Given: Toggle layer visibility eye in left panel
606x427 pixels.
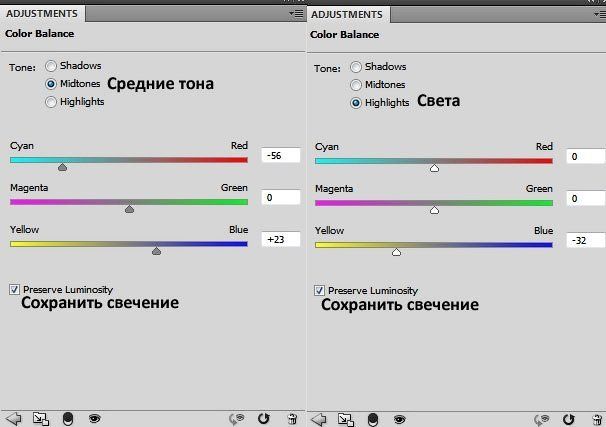Looking at the screenshot, I should pyautogui.click(x=95, y=418).
